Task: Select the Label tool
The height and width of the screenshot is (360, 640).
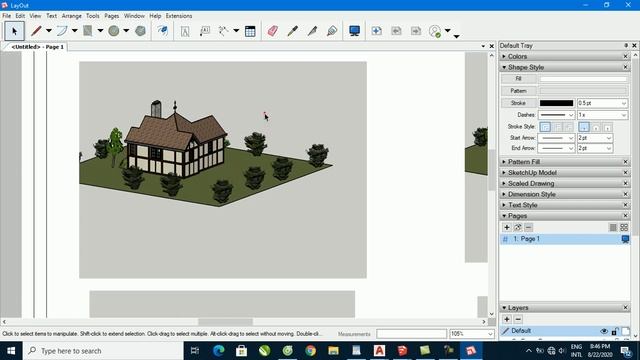Action: click(x=204, y=31)
